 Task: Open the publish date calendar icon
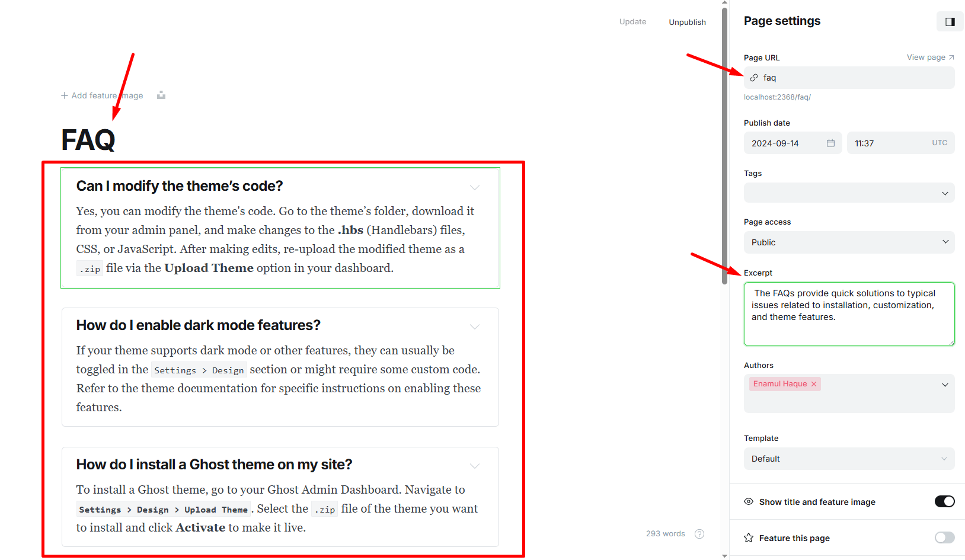[x=830, y=143]
